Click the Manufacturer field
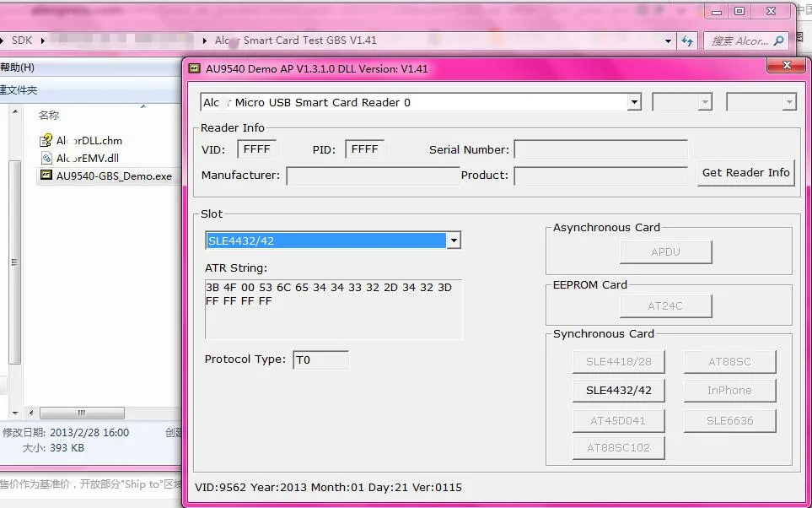Screen dimensions: 812x508 coord(373,176)
